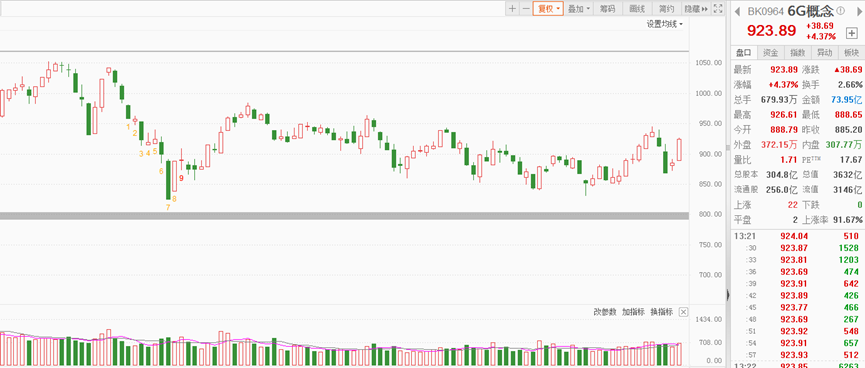Click 今开 value 888.79
Image resolution: width=865 pixels, height=368 pixels.
(x=784, y=130)
